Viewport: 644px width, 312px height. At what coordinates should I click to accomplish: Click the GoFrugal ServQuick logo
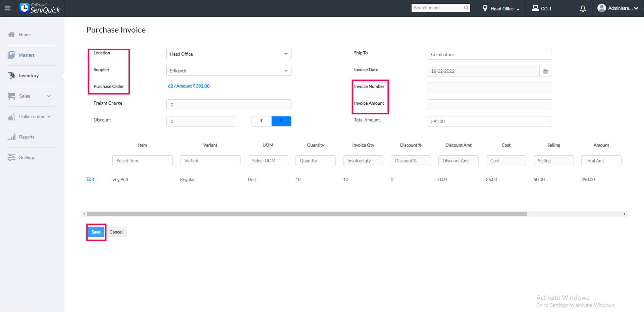pos(40,8)
